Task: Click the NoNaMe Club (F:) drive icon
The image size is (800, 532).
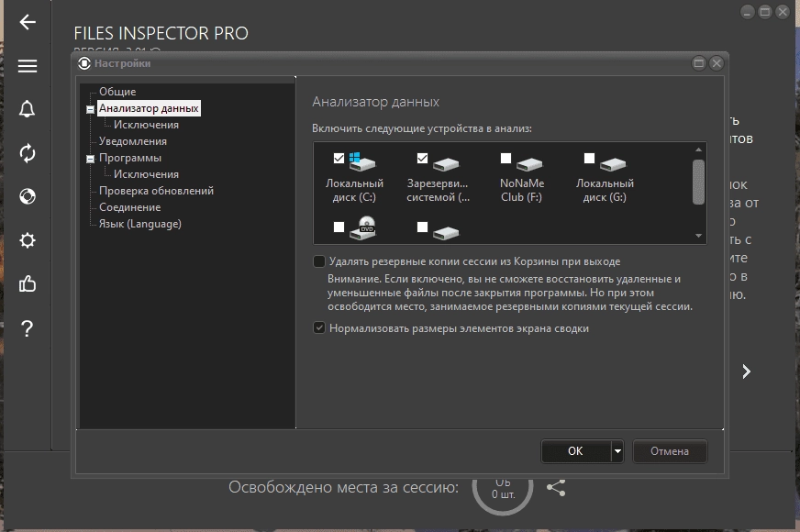Action: tap(529, 164)
